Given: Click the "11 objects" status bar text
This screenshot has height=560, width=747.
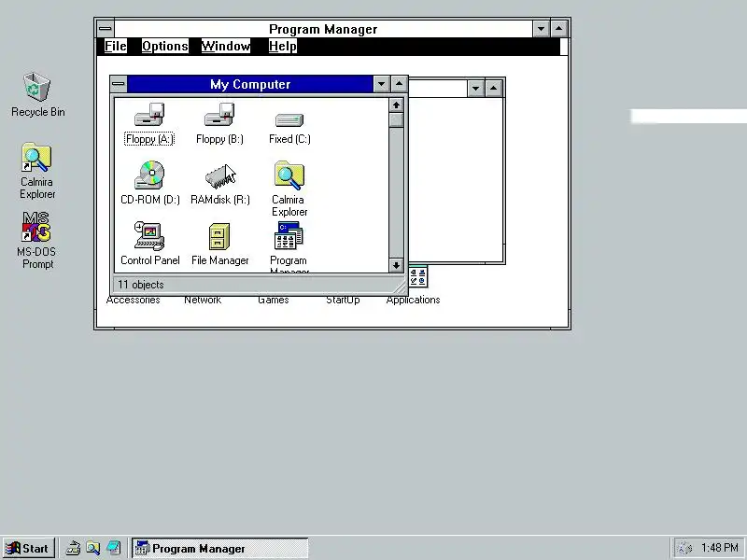Looking at the screenshot, I should pos(141,285).
